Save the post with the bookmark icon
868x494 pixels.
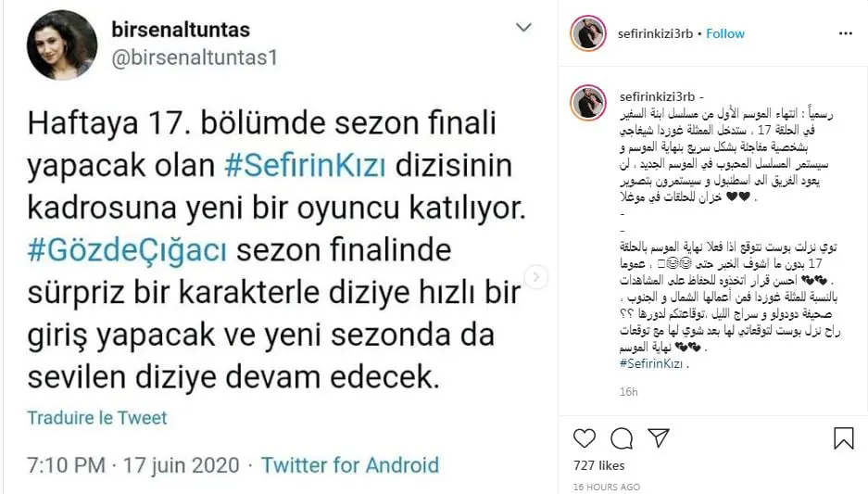(x=844, y=438)
